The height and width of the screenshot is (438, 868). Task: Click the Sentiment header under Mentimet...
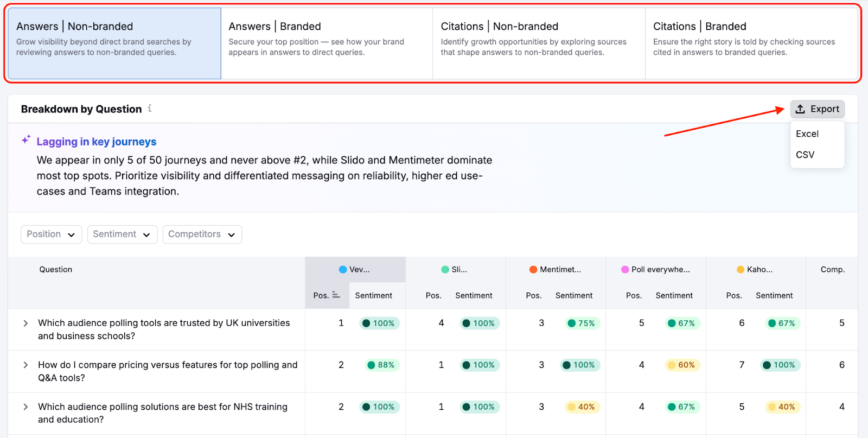[574, 296]
